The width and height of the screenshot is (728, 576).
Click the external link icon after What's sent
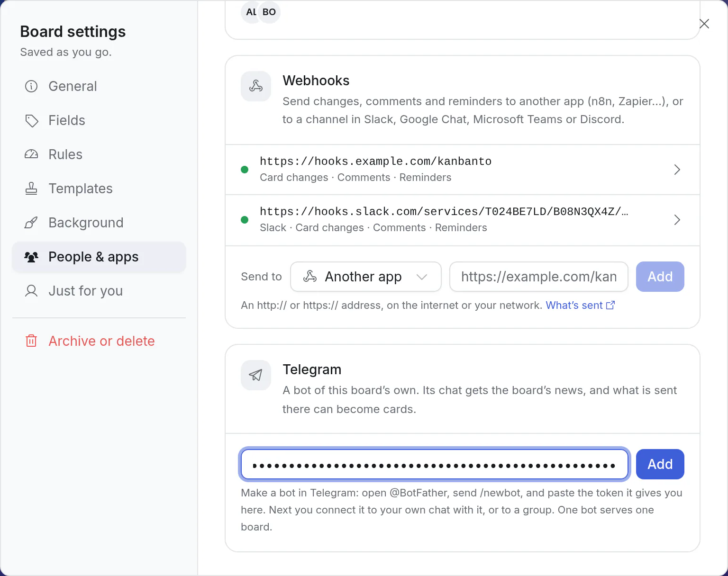(x=610, y=306)
